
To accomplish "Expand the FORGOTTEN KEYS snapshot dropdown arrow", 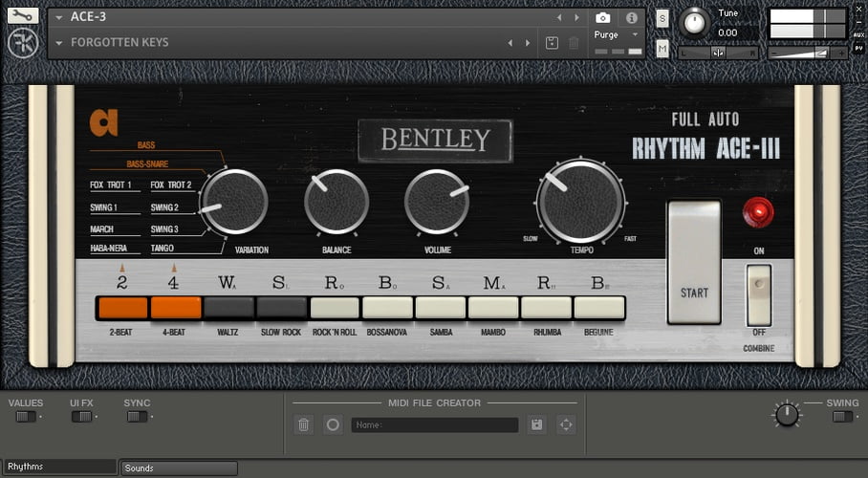I will 58,43.
